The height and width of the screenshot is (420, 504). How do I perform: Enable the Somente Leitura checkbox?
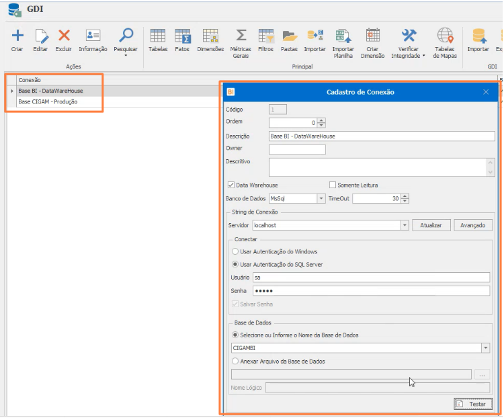(333, 185)
